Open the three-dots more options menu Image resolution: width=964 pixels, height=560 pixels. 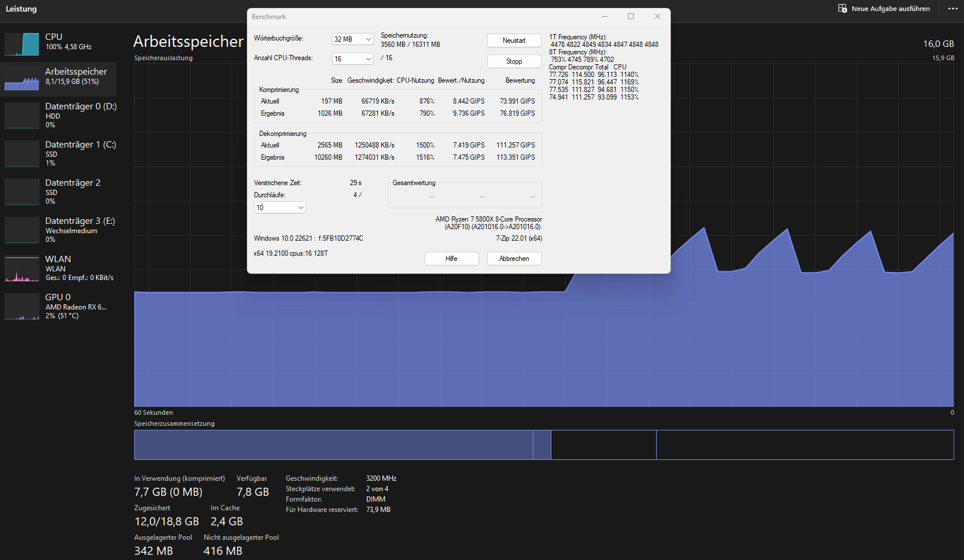coord(952,9)
